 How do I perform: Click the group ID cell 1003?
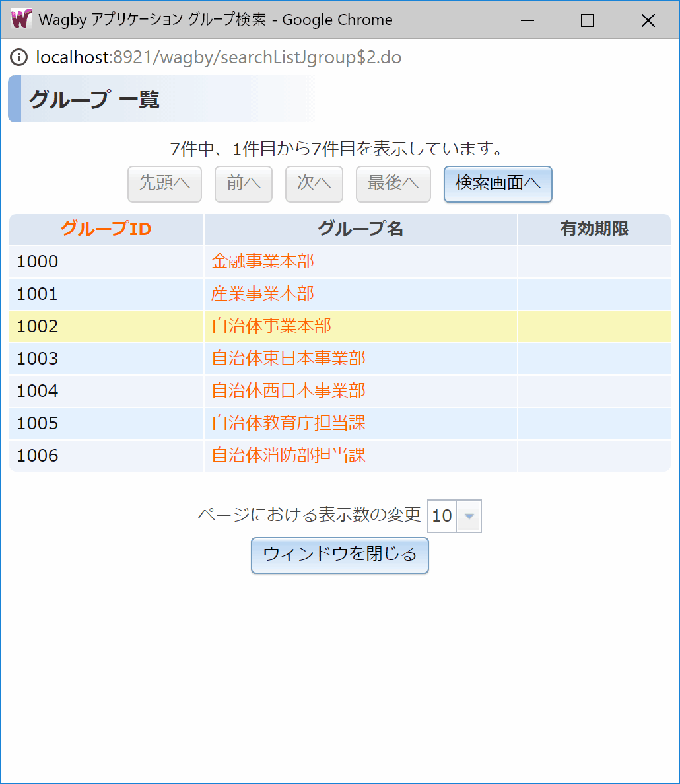point(106,359)
